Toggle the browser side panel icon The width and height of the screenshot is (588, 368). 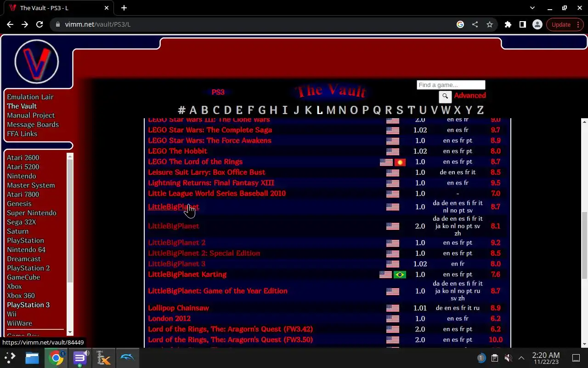coord(522,24)
